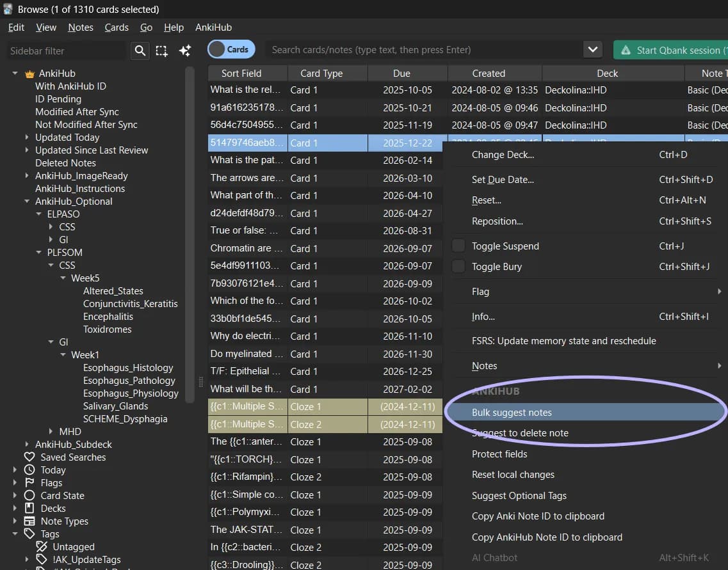This screenshot has height=570, width=728.
Task: Check the Toggle Bury checkbox
Action: click(x=458, y=266)
